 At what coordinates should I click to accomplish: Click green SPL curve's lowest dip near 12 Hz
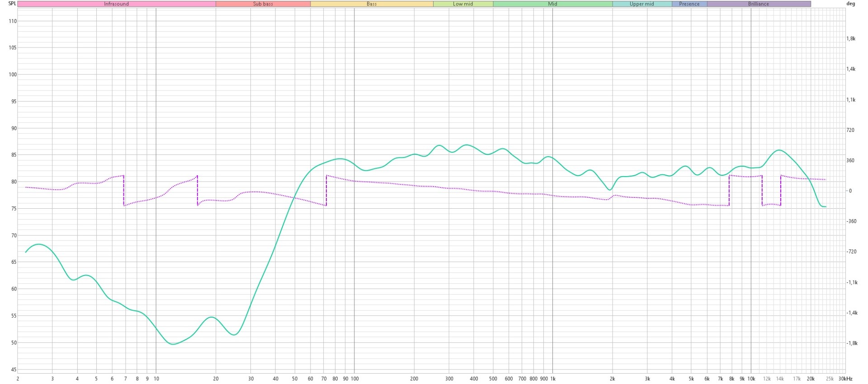(x=173, y=344)
